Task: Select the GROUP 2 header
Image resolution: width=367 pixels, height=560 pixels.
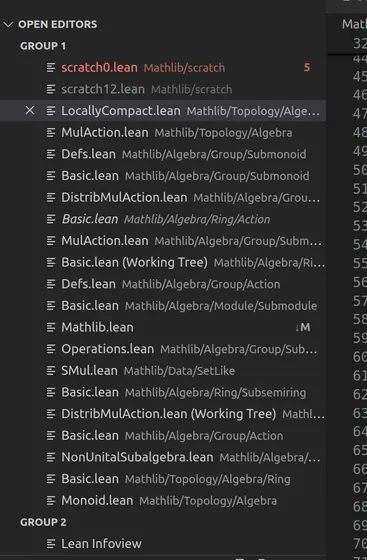Action: [43, 522]
